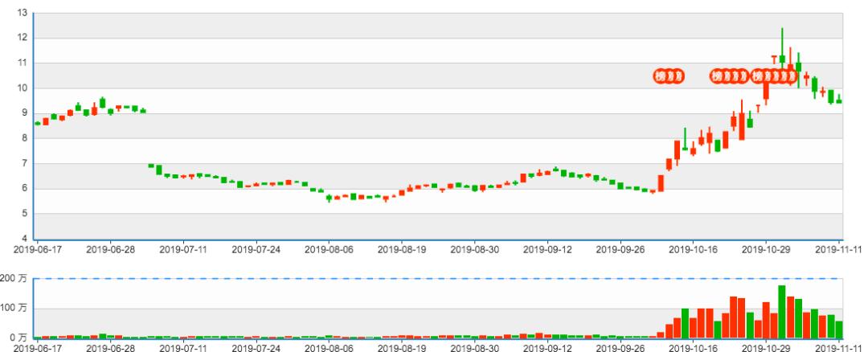Click the 2019-10-29 date under the price chart

766,249
